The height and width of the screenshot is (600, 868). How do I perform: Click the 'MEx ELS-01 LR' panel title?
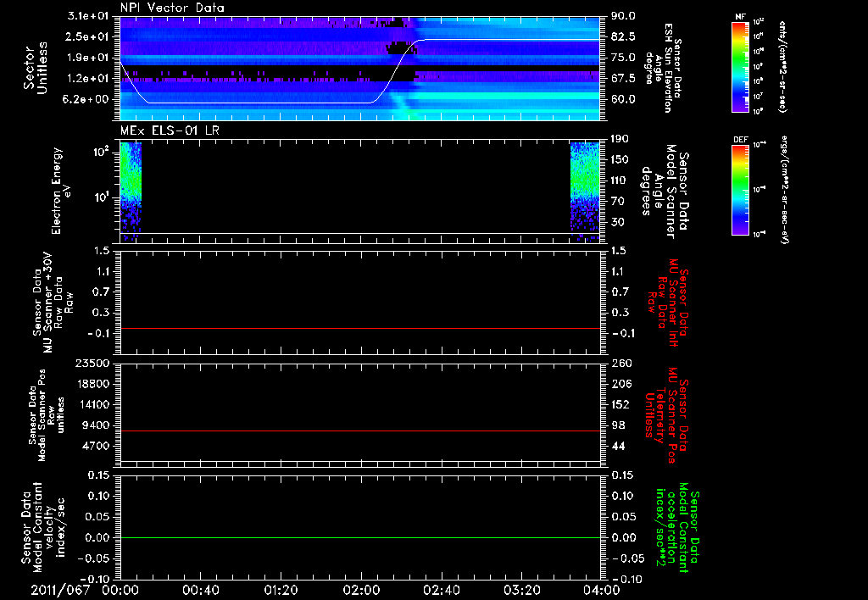pyautogui.click(x=169, y=131)
